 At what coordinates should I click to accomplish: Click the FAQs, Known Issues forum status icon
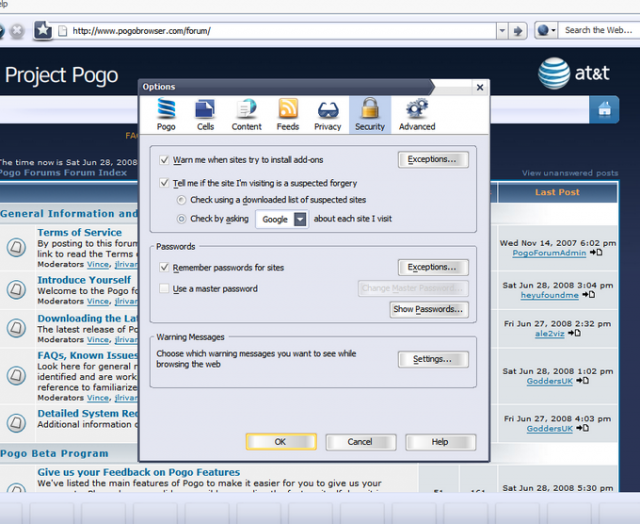point(16,375)
